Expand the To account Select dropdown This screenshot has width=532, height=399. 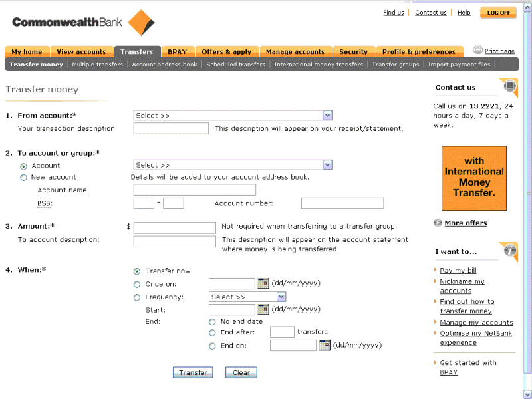[x=232, y=165]
